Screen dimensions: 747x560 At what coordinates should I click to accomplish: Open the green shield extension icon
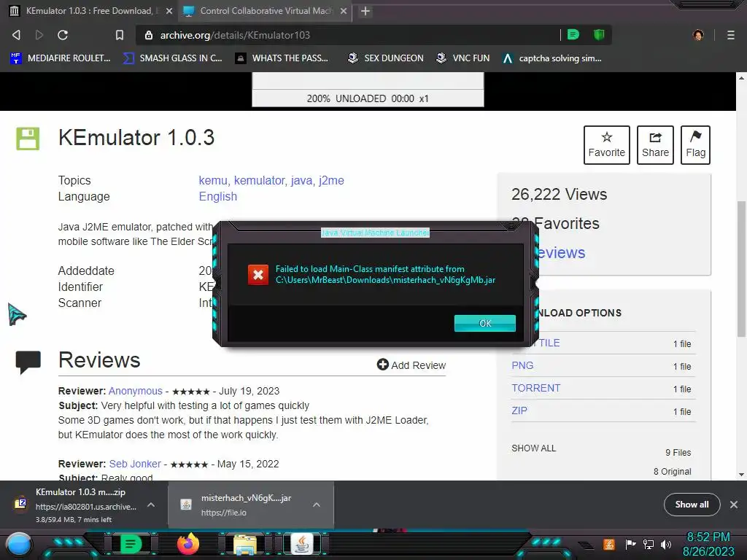coord(599,34)
